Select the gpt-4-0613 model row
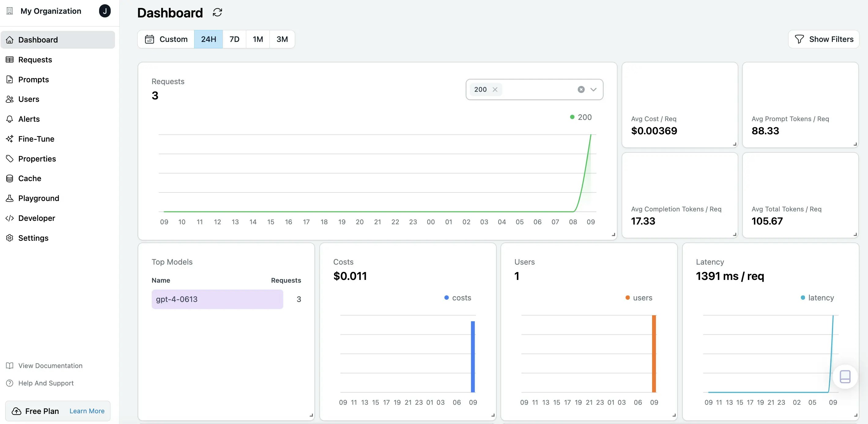 [217, 299]
